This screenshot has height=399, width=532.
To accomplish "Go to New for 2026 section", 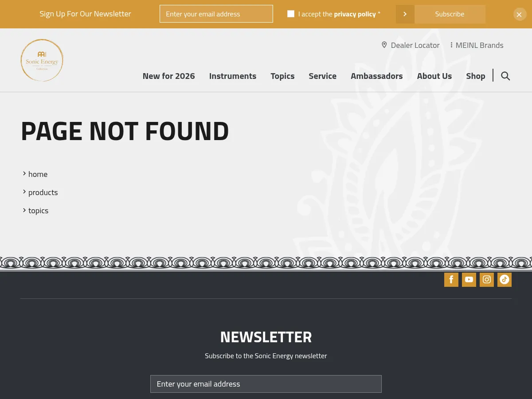I will pos(168,76).
